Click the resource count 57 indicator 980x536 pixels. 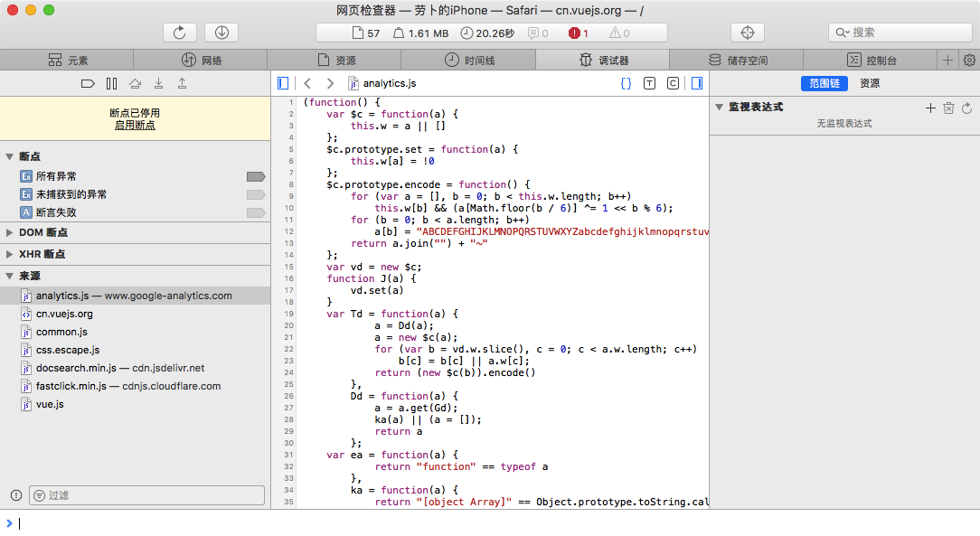point(366,33)
